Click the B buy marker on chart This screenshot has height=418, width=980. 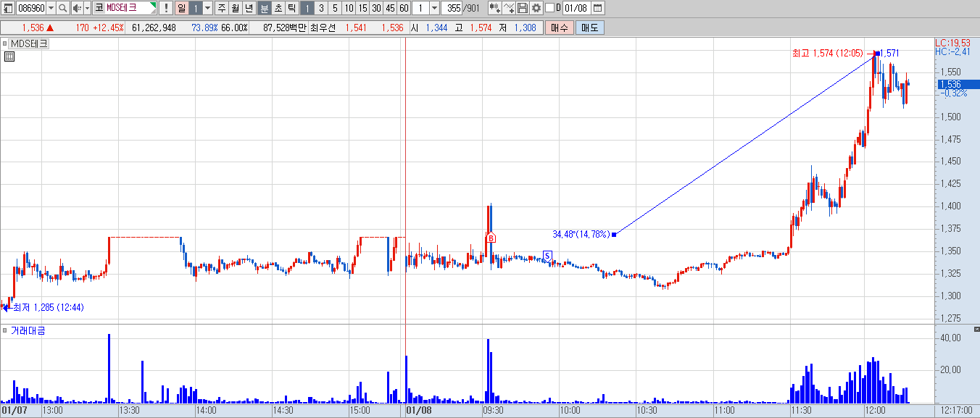click(491, 238)
